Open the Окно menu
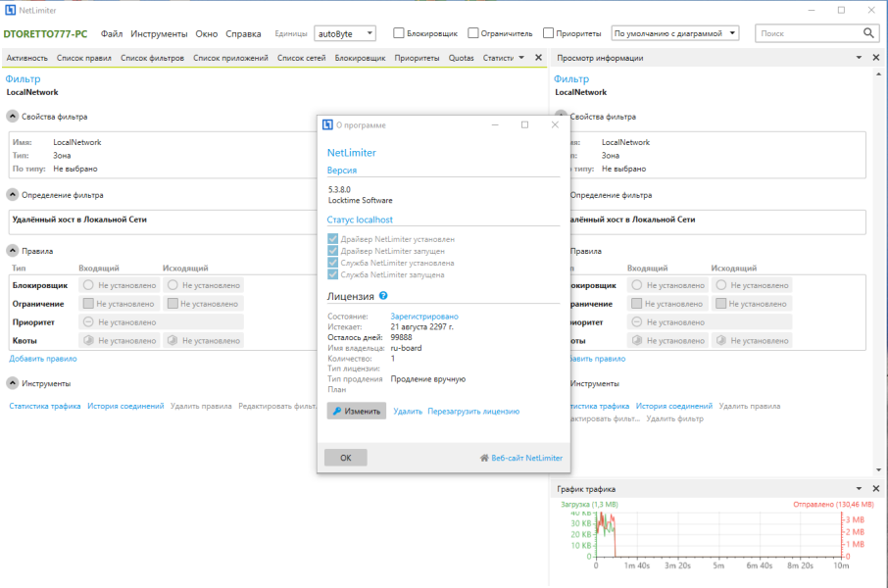The width and height of the screenshot is (888, 588). pyautogui.click(x=207, y=34)
